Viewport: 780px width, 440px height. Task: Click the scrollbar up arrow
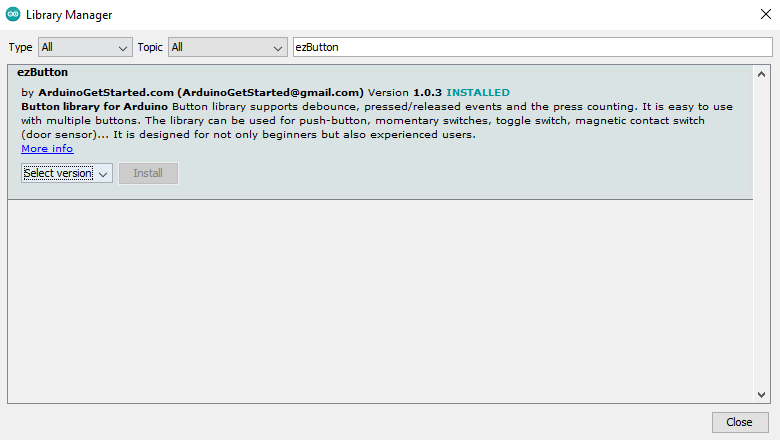(761, 75)
